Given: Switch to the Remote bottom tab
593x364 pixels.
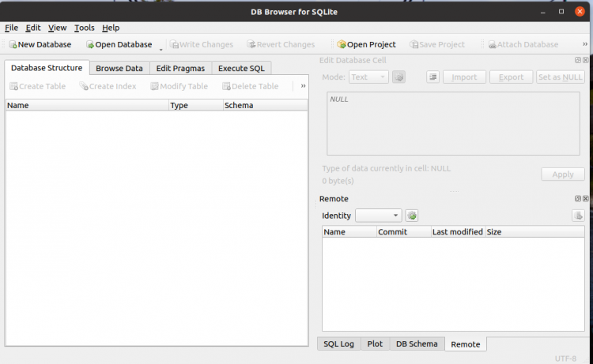Looking at the screenshot, I should (x=466, y=344).
